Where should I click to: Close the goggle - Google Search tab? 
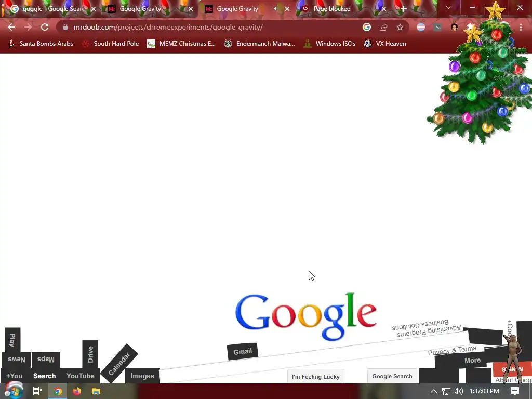point(94,9)
